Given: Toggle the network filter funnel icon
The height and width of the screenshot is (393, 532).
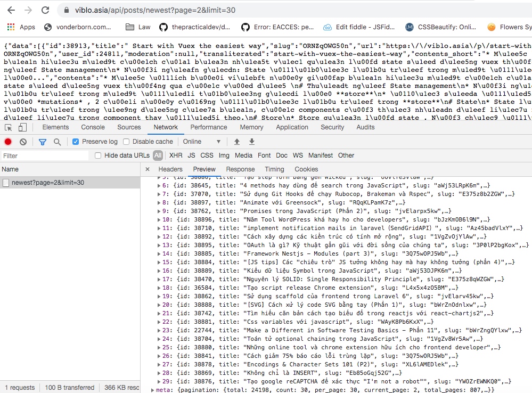Looking at the screenshot, I should (43, 142).
